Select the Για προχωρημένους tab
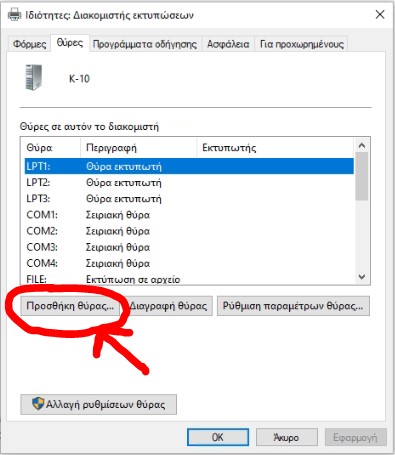395x455 pixels. [302, 44]
